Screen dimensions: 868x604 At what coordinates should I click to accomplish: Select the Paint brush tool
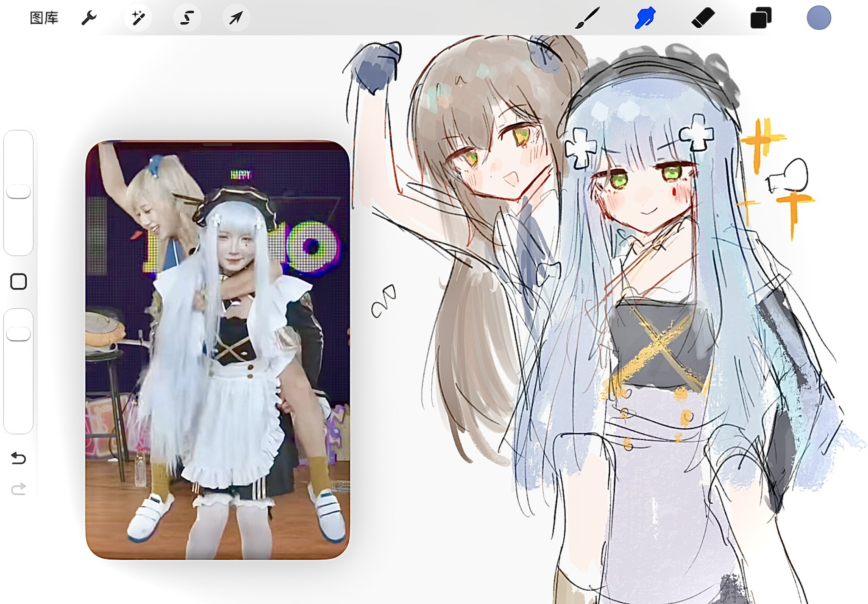click(587, 18)
